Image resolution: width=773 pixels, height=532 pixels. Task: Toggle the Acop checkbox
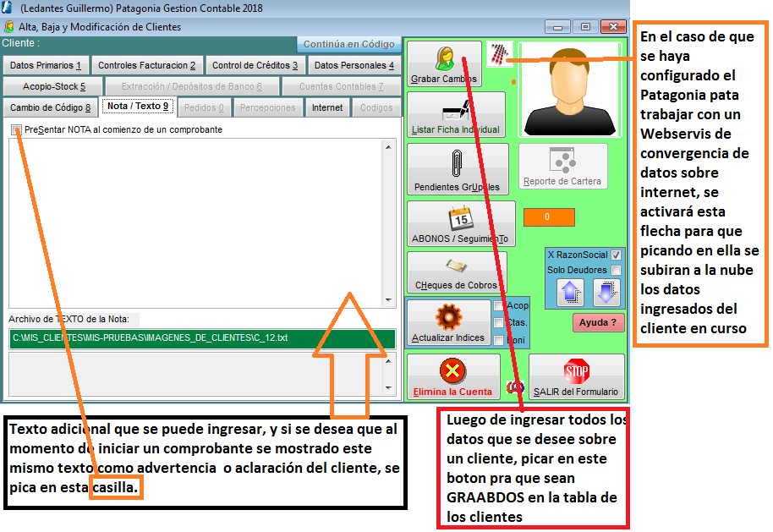(498, 306)
